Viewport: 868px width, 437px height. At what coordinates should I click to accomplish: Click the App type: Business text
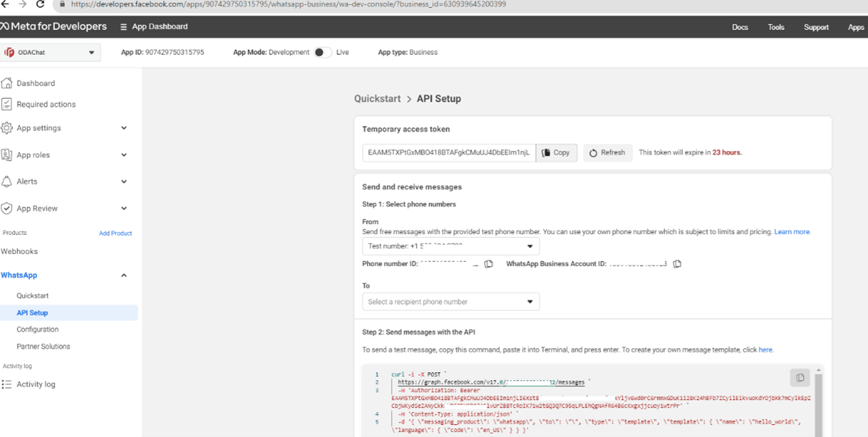[408, 53]
